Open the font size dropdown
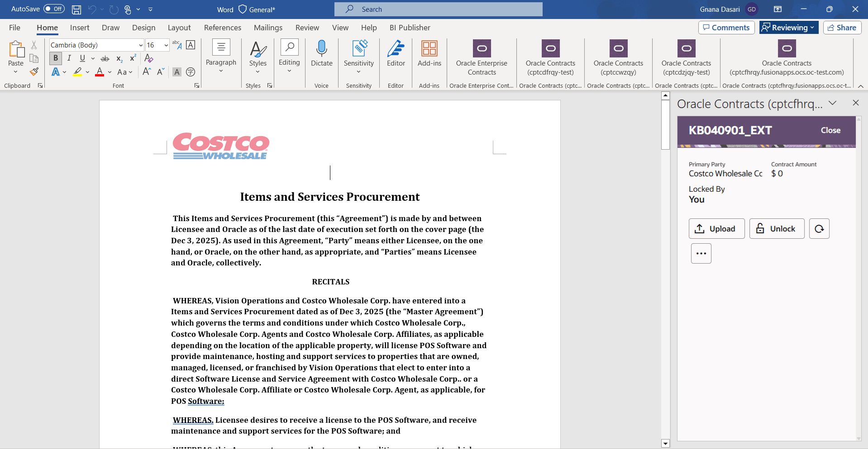This screenshot has width=868, height=449. [166, 45]
